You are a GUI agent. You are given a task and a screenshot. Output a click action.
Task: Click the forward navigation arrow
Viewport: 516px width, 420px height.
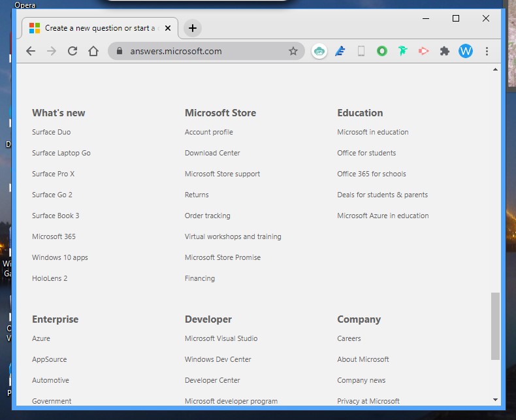pyautogui.click(x=52, y=51)
